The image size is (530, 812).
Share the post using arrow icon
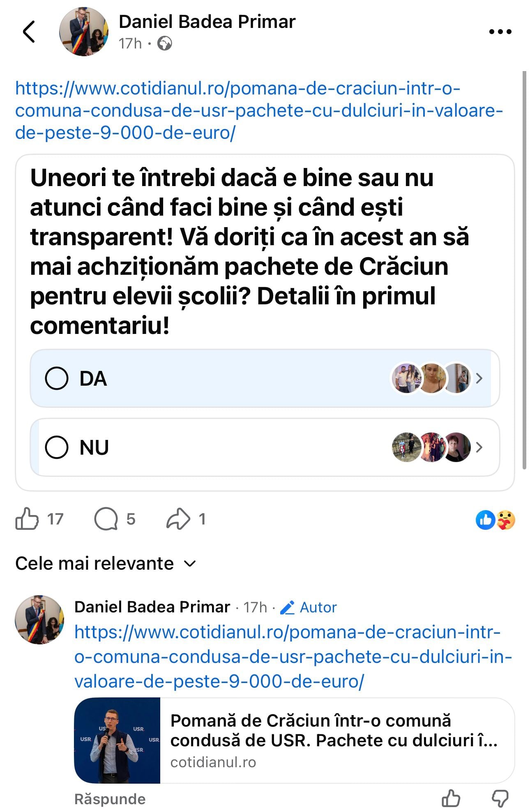click(x=178, y=519)
